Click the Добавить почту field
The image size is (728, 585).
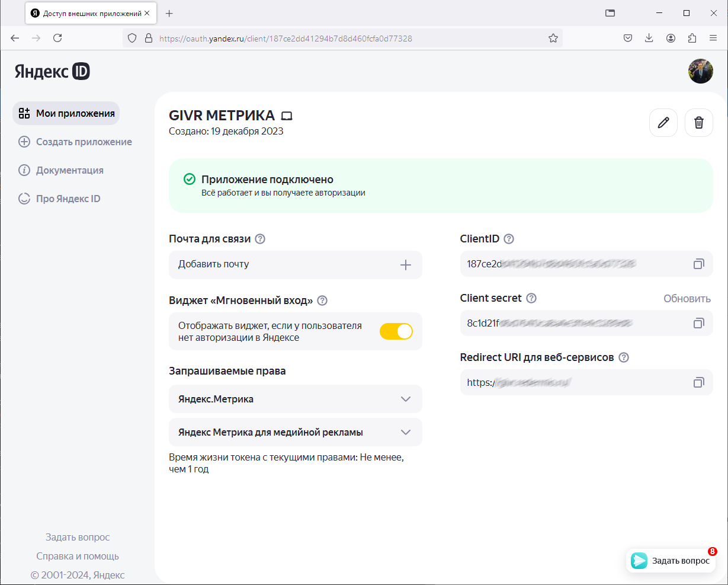tap(296, 265)
